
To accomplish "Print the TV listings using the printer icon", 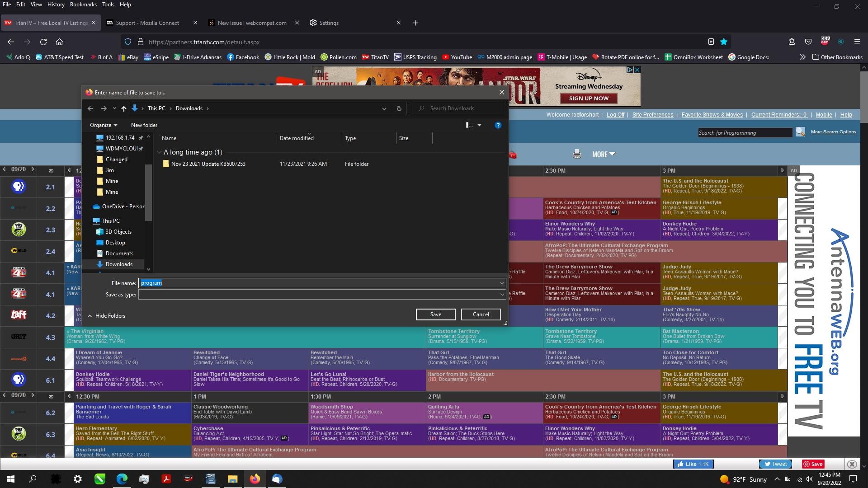I will [577, 154].
